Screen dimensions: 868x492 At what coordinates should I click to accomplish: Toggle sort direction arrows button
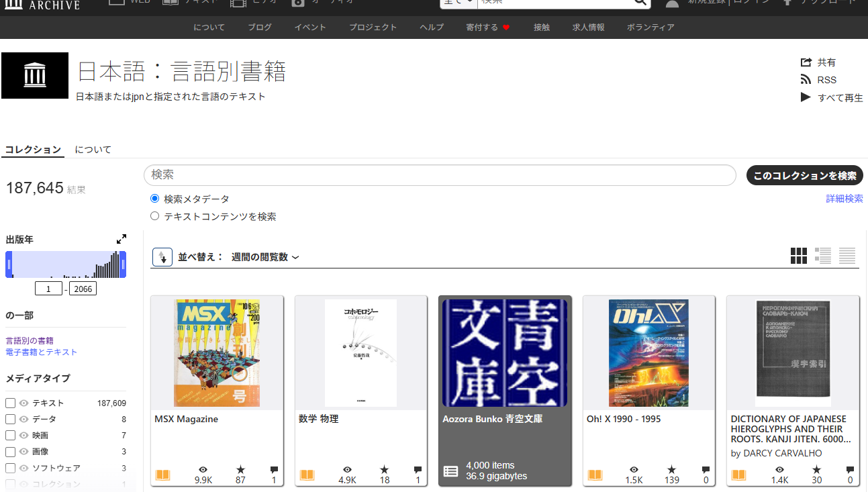coord(162,257)
